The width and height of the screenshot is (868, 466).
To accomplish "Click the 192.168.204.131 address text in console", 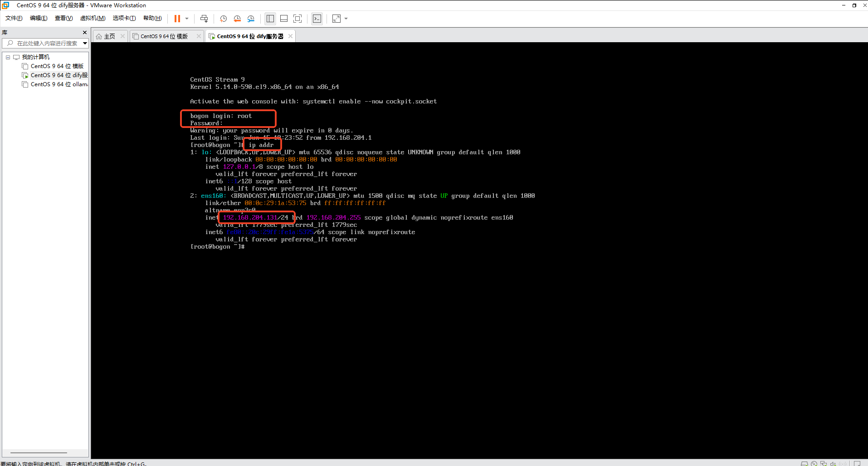I will 250,218.
